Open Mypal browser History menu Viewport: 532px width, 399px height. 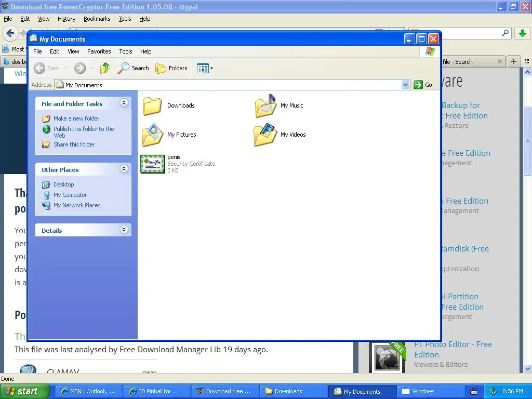coord(66,19)
